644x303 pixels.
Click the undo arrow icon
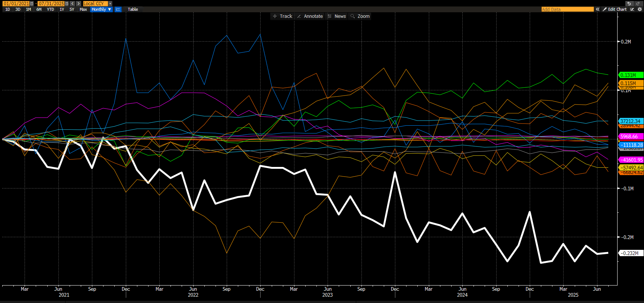point(629,3)
